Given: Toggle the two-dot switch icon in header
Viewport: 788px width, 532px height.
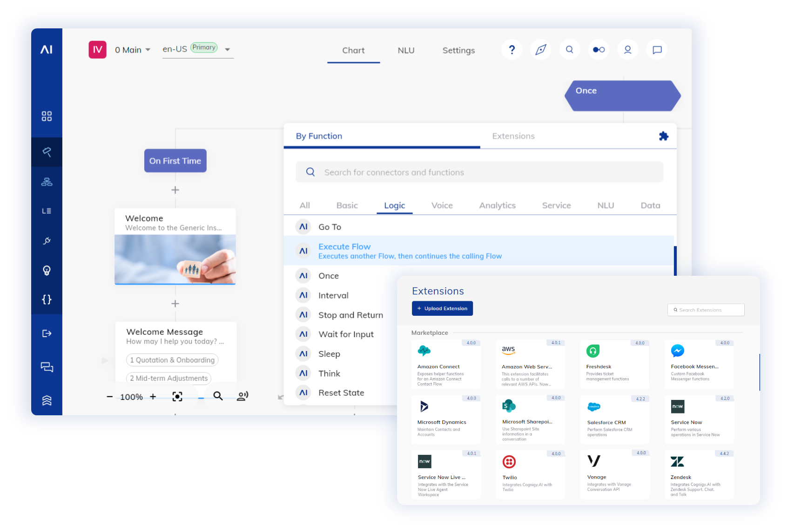Looking at the screenshot, I should [x=599, y=50].
